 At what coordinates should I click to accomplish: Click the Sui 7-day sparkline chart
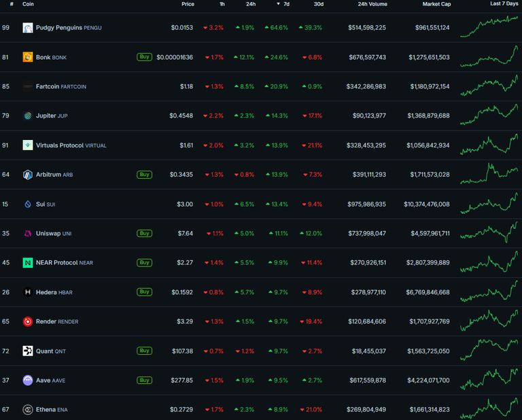489,203
